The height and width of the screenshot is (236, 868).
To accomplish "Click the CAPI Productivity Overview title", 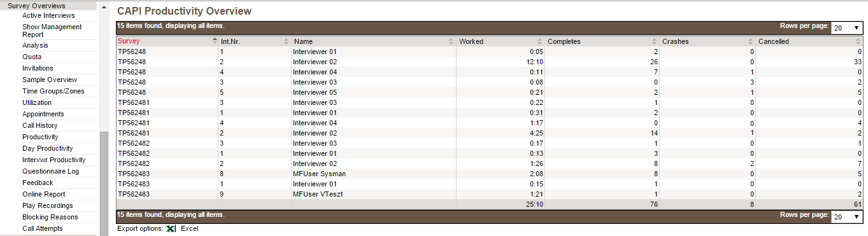I will pos(184,11).
